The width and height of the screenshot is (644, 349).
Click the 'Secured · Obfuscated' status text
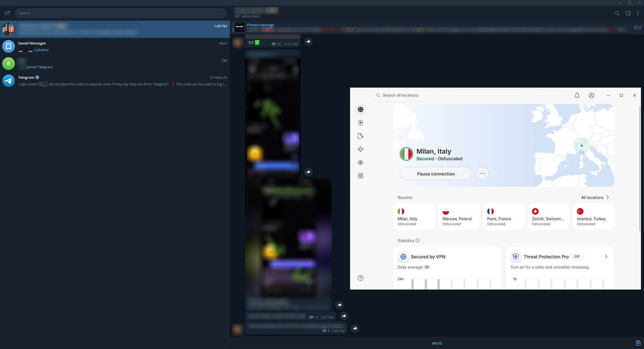(439, 159)
